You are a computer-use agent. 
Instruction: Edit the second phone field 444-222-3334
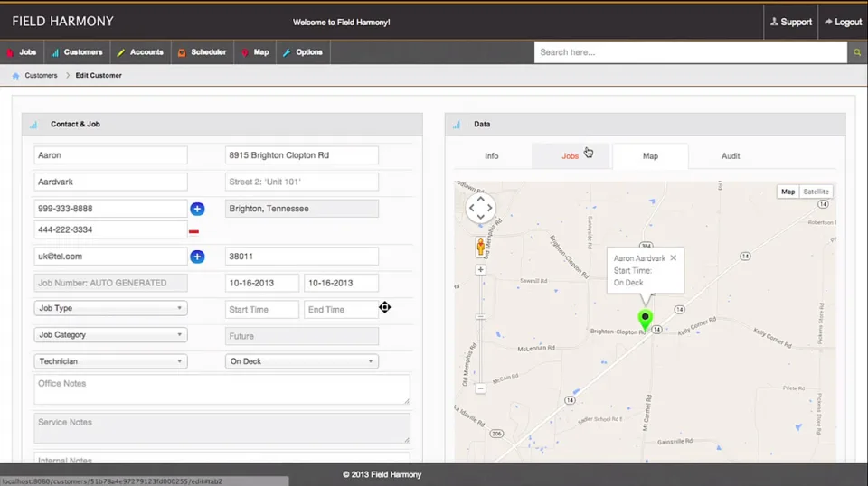(x=110, y=229)
